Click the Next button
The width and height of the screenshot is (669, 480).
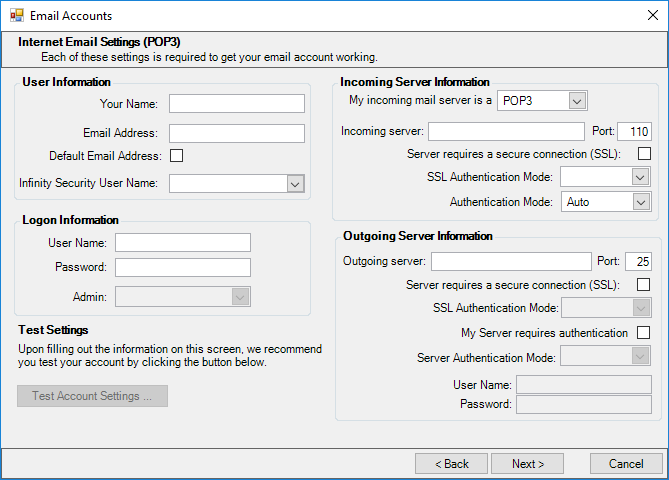(x=527, y=464)
